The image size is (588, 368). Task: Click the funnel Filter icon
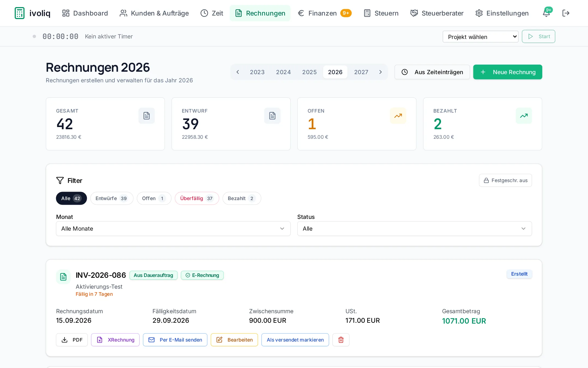tap(60, 180)
